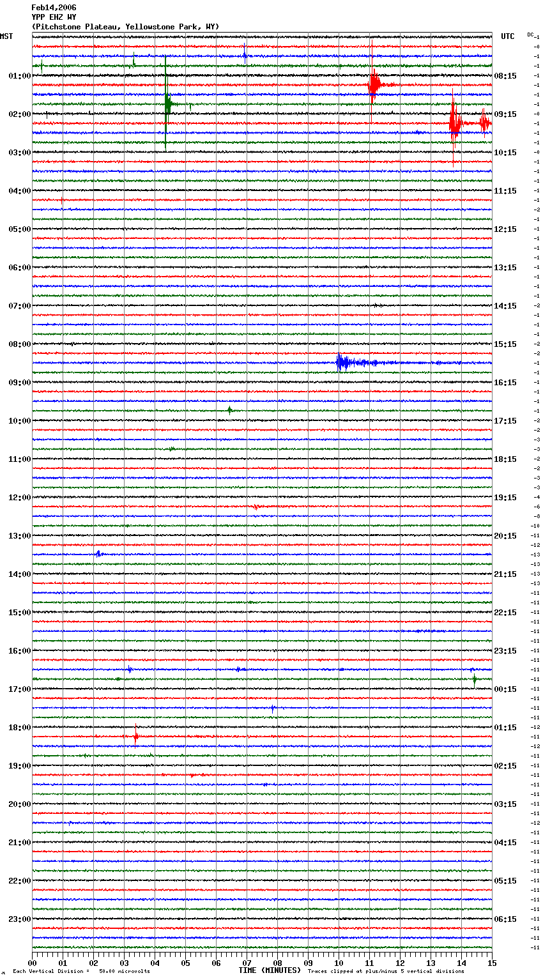
Task: Click the large green seismic spike near minute 4
Action: pos(167,103)
